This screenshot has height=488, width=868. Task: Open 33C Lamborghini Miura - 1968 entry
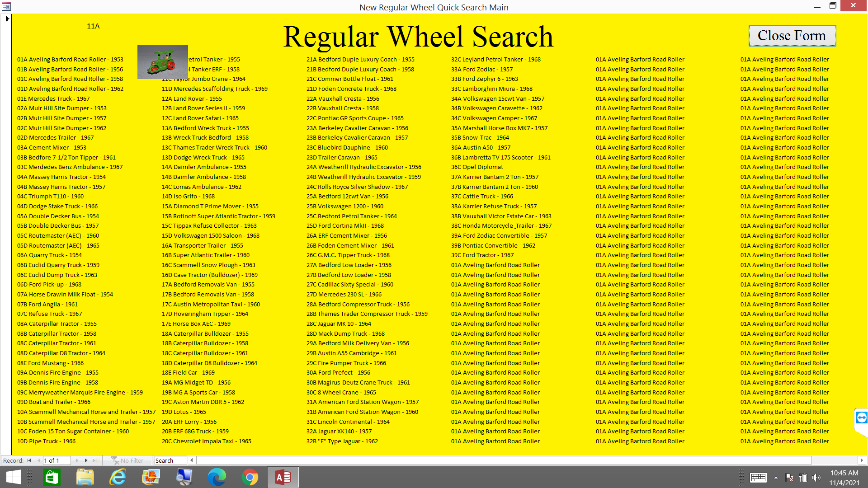coord(491,89)
